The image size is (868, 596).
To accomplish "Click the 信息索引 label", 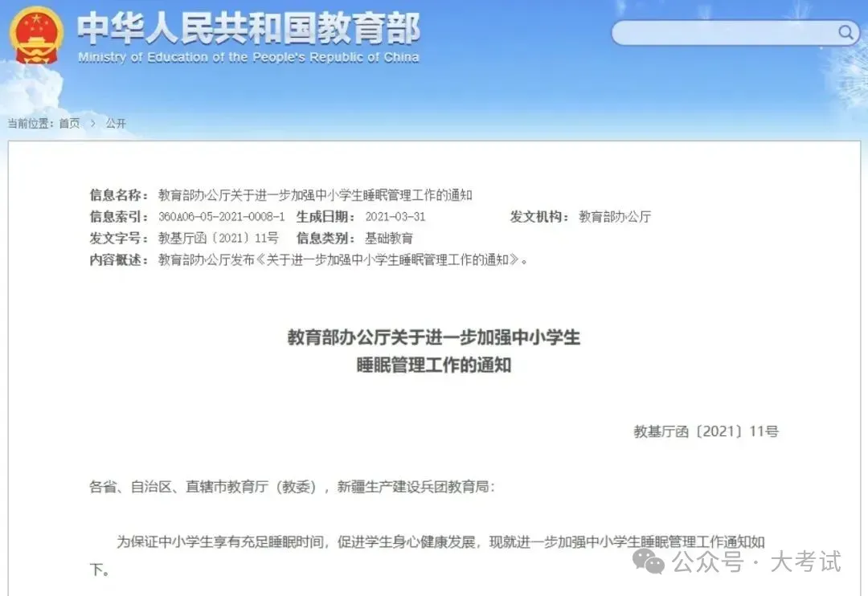I will (x=119, y=216).
